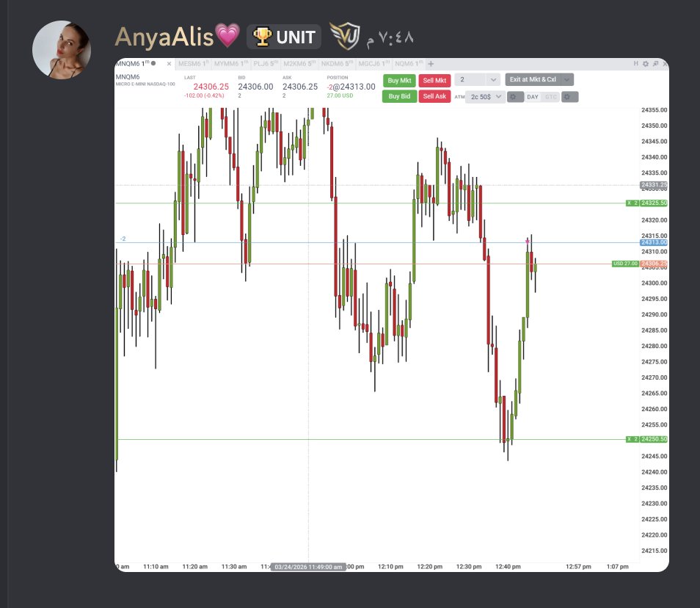
Task: Click the Buy Mkt button
Action: click(399, 81)
